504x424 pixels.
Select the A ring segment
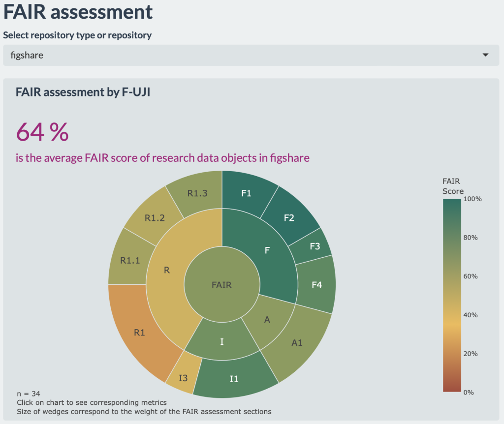pos(267,320)
